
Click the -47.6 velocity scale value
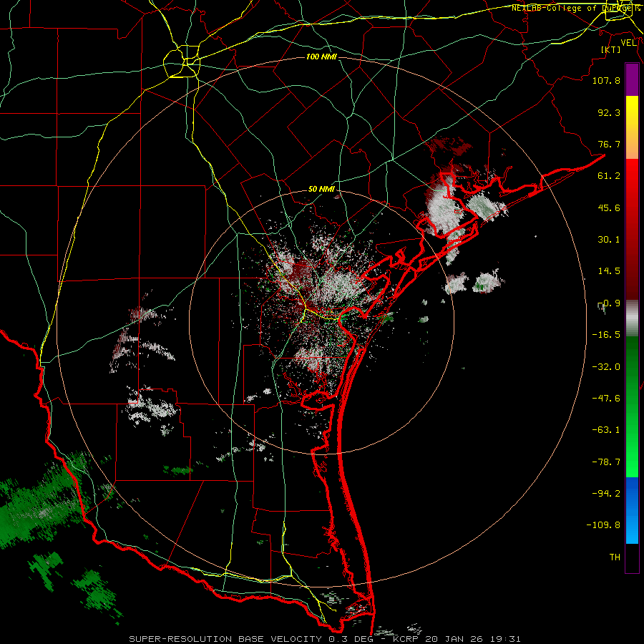click(606, 399)
